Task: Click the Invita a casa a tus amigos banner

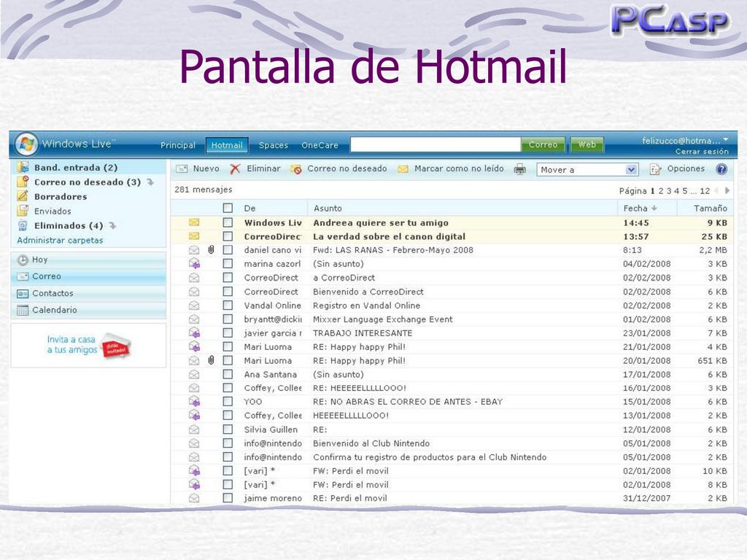Action: pos(88,345)
